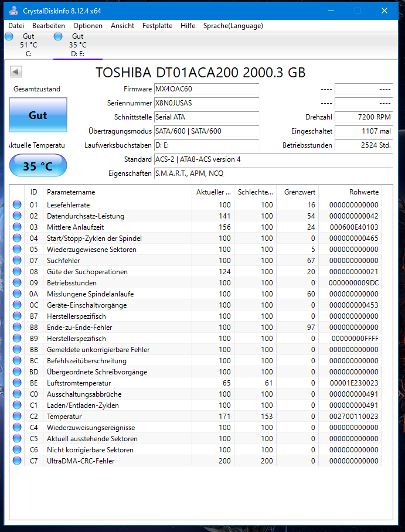
Task: Click status icon of Gemeldete unkorrigierbare Fehler row
Action: (x=17, y=349)
